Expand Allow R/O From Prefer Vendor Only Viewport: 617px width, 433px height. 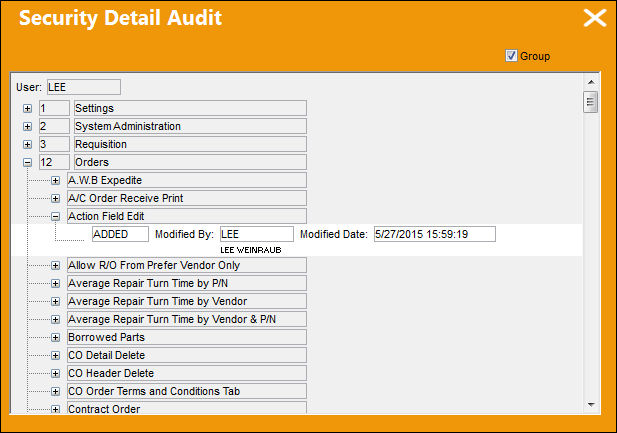tap(55, 265)
